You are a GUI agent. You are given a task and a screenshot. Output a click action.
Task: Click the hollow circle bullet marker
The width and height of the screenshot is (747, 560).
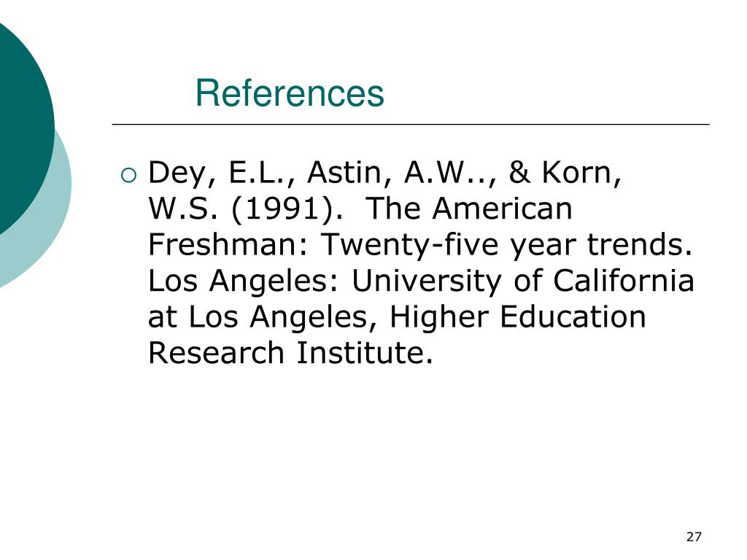pyautogui.click(x=128, y=176)
